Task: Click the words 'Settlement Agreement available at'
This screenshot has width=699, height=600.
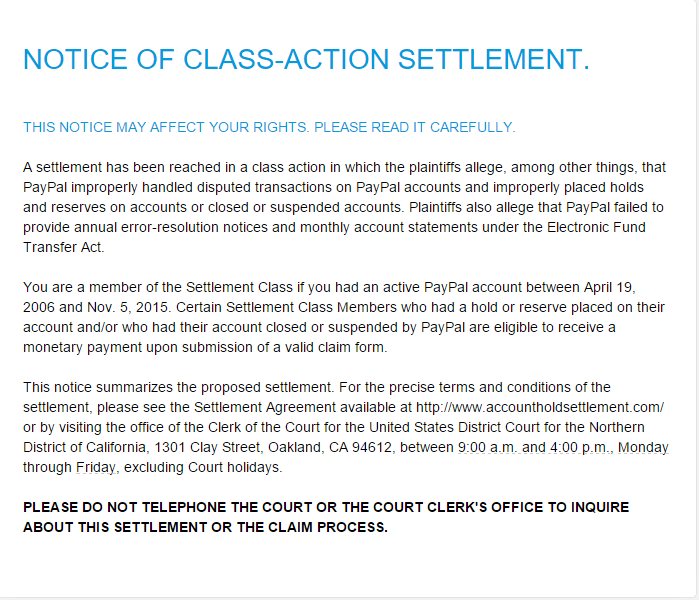Action: pyautogui.click(x=303, y=407)
